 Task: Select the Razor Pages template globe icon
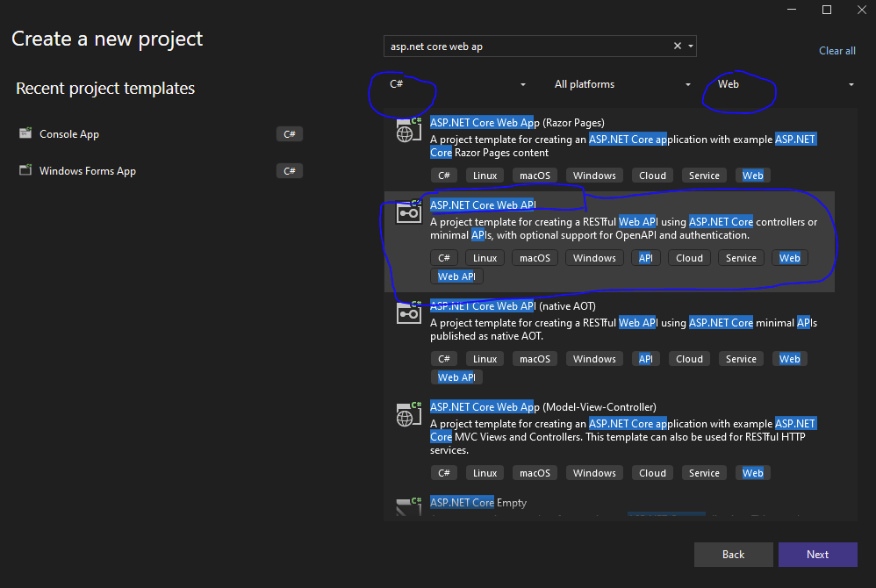(408, 130)
